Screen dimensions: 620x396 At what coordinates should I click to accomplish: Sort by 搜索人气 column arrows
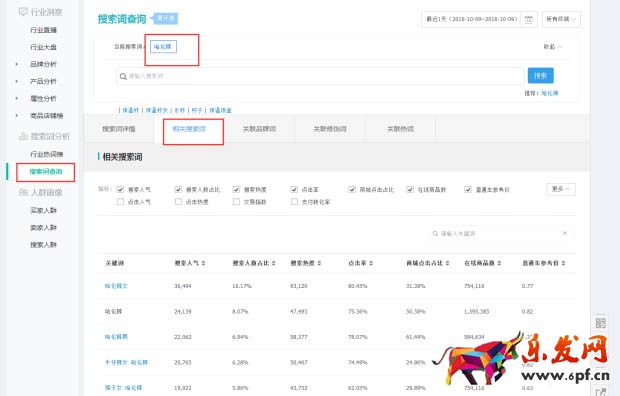[203, 263]
